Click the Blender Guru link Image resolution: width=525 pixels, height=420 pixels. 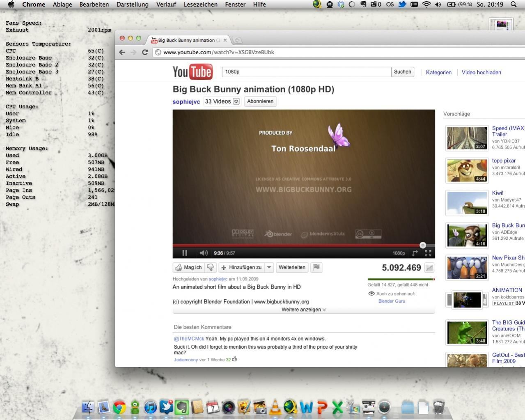tap(392, 301)
